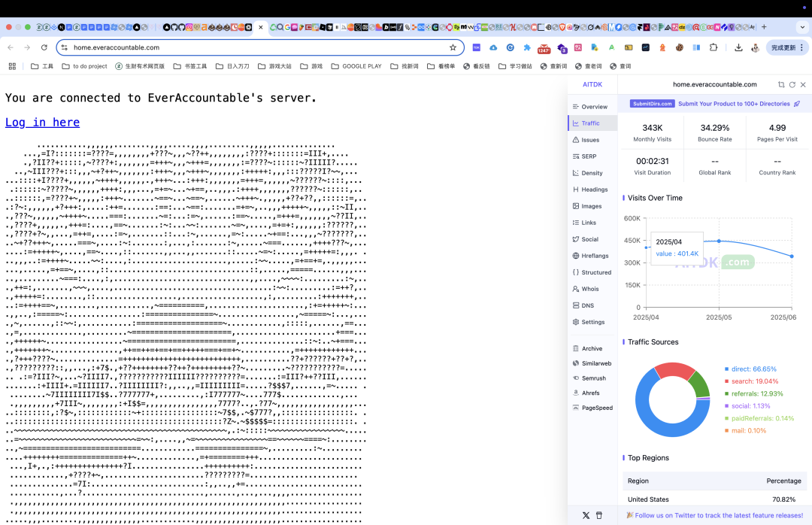Click the 2025/05 data point on chart
This screenshot has width=812, height=525.
tap(719, 241)
